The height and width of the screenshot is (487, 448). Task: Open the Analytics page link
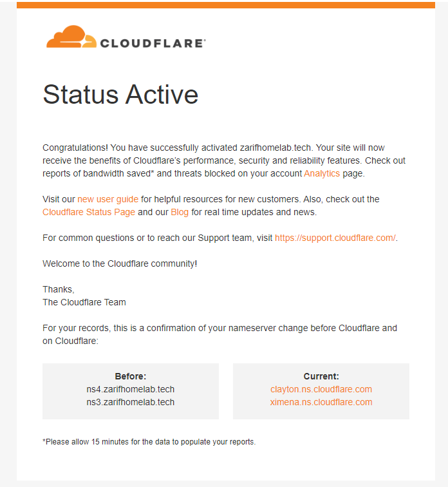[322, 173]
